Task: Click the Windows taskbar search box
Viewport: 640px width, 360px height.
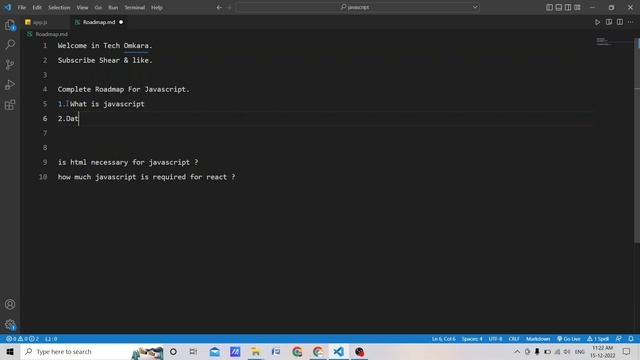Action: pos(92,351)
